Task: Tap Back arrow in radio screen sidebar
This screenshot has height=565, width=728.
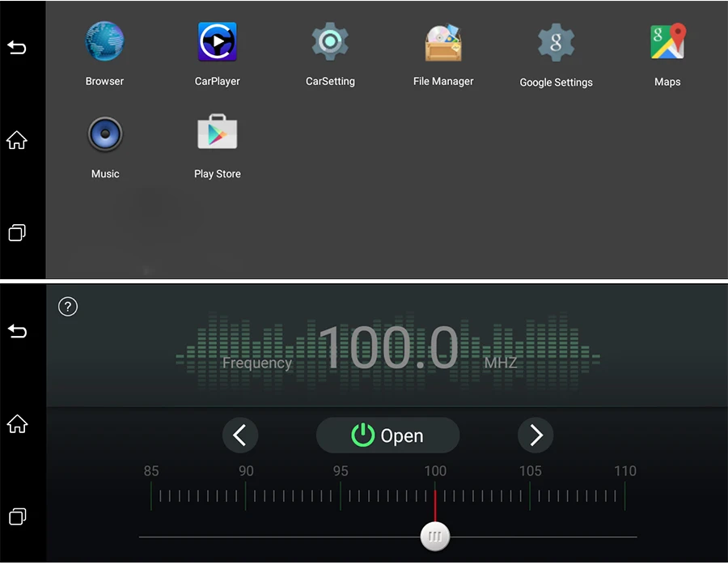Action: click(17, 331)
